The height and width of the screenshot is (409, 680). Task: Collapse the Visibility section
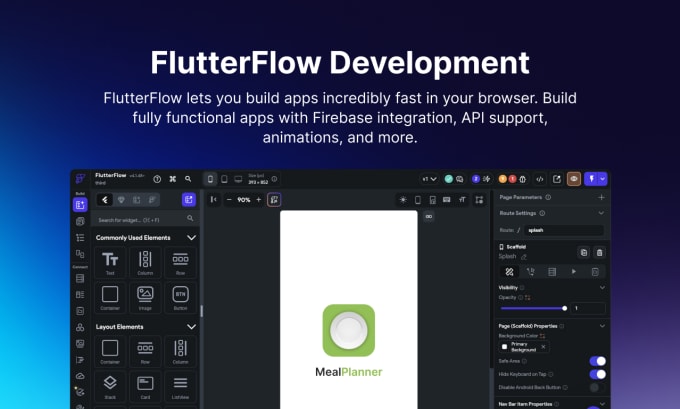pos(602,288)
